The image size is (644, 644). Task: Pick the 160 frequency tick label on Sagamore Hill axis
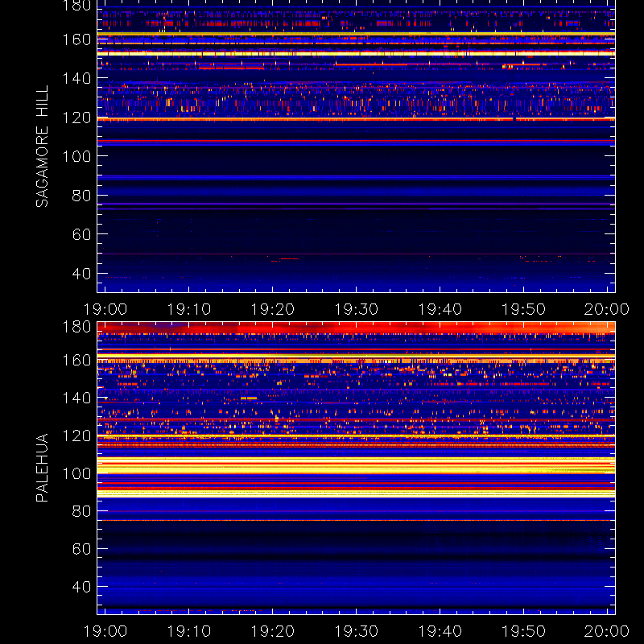point(76,39)
